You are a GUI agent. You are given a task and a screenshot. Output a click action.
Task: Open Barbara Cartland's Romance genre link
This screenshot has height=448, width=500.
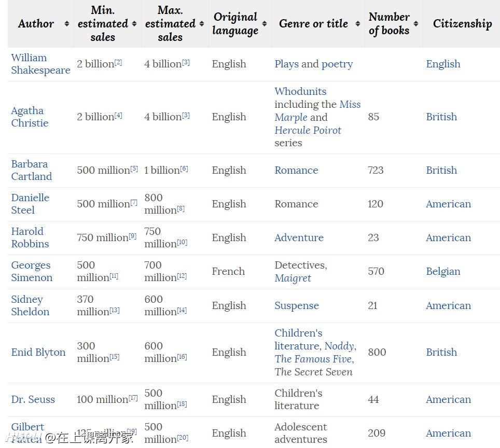click(x=296, y=170)
